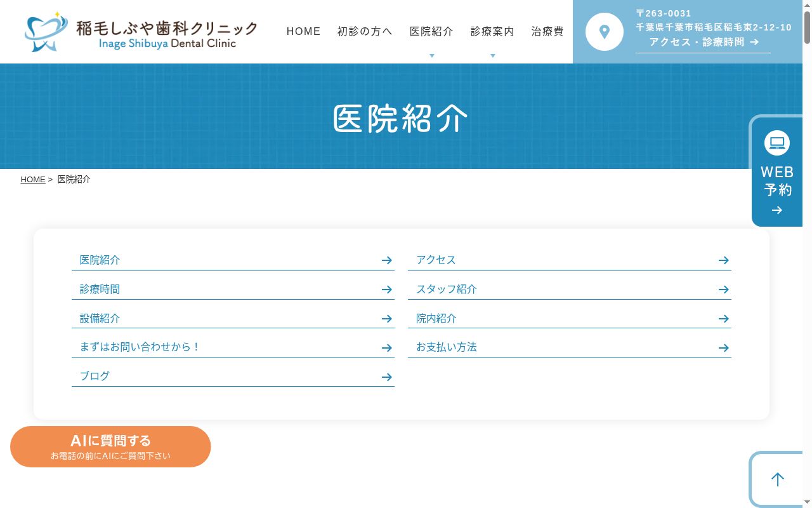
Task: Open まずはお問い合わせから！ link
Action: [x=233, y=348]
